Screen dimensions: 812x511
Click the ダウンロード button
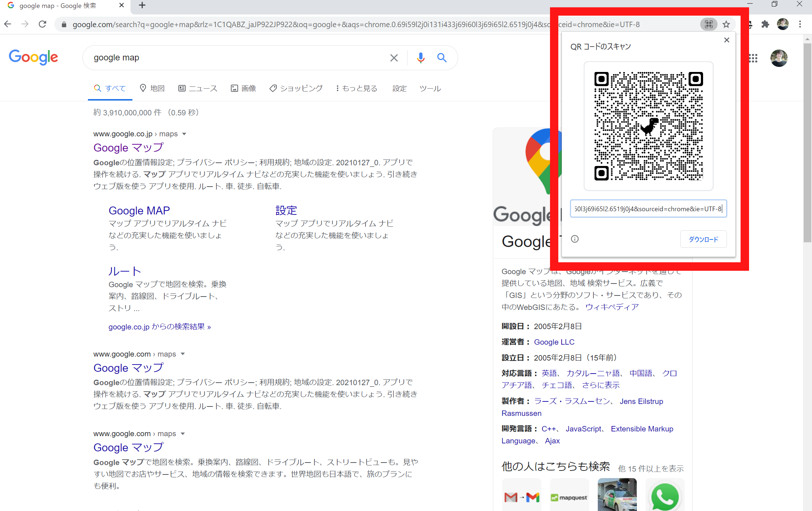tap(703, 239)
